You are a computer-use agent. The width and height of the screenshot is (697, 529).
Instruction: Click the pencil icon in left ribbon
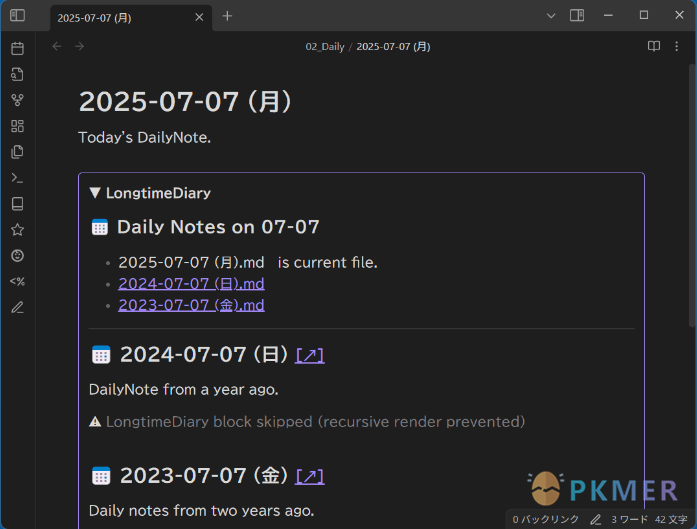point(17,307)
